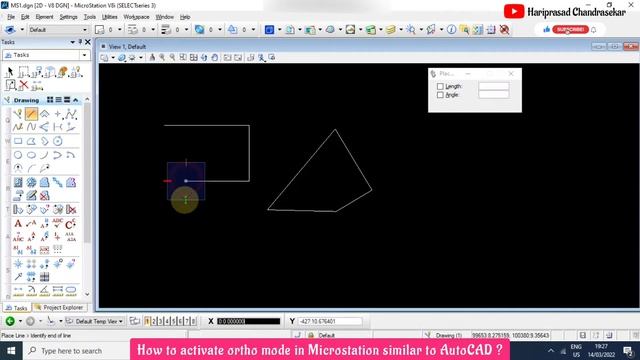Screen dimensions: 640x360
Task: Click inside the Length input field
Action: [493, 86]
